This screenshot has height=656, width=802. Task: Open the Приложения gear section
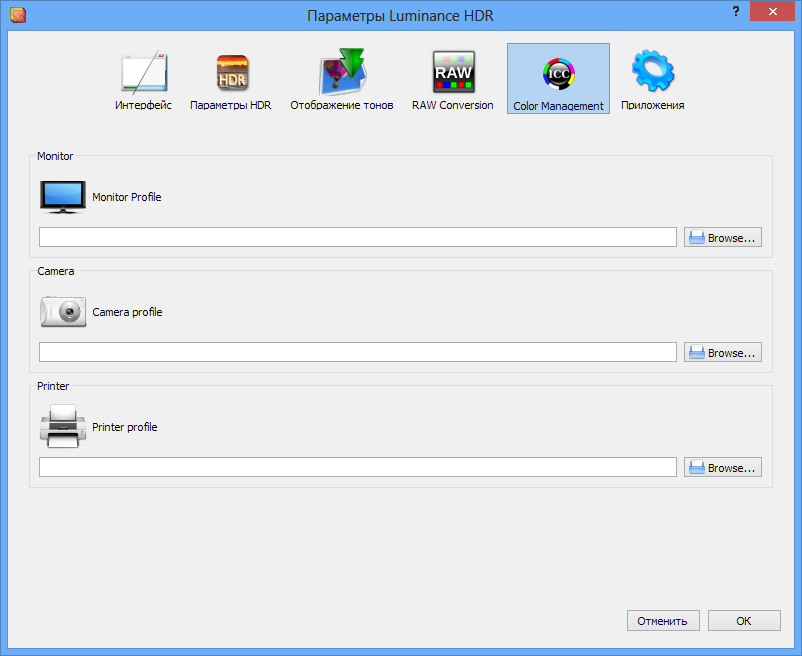(x=653, y=80)
